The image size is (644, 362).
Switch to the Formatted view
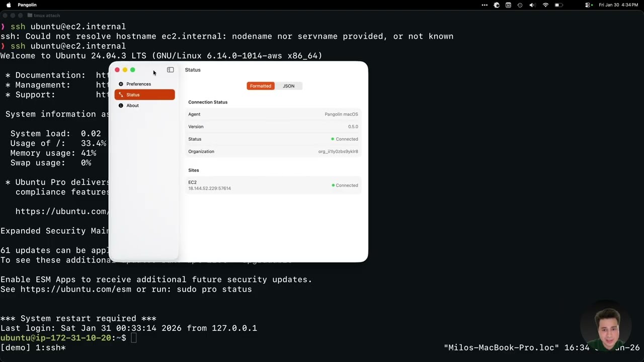[261, 86]
